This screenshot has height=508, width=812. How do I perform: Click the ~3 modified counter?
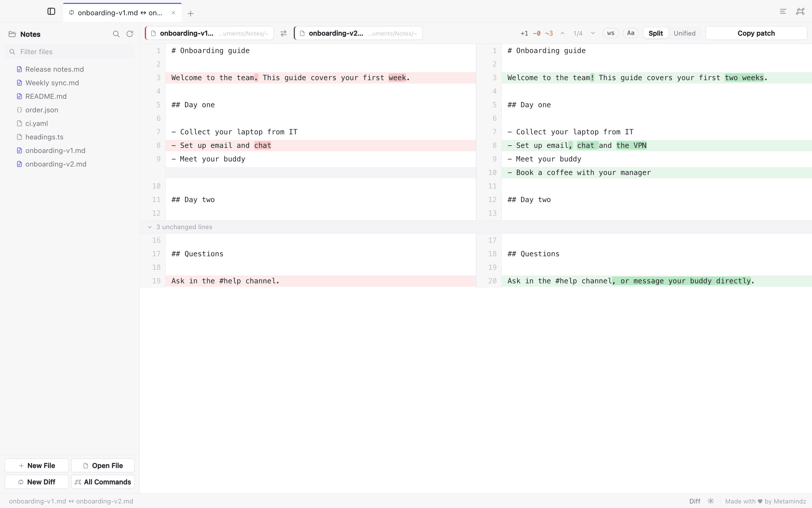point(549,33)
